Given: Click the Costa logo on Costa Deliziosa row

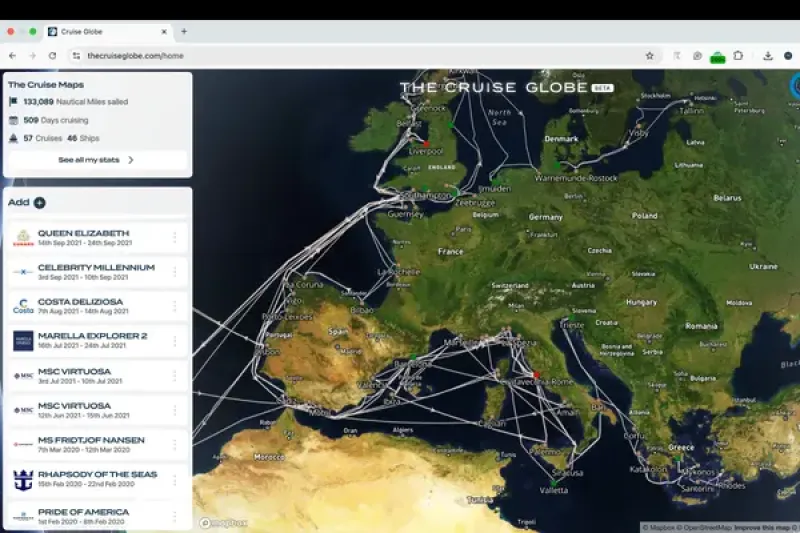Looking at the screenshot, I should tap(23, 306).
